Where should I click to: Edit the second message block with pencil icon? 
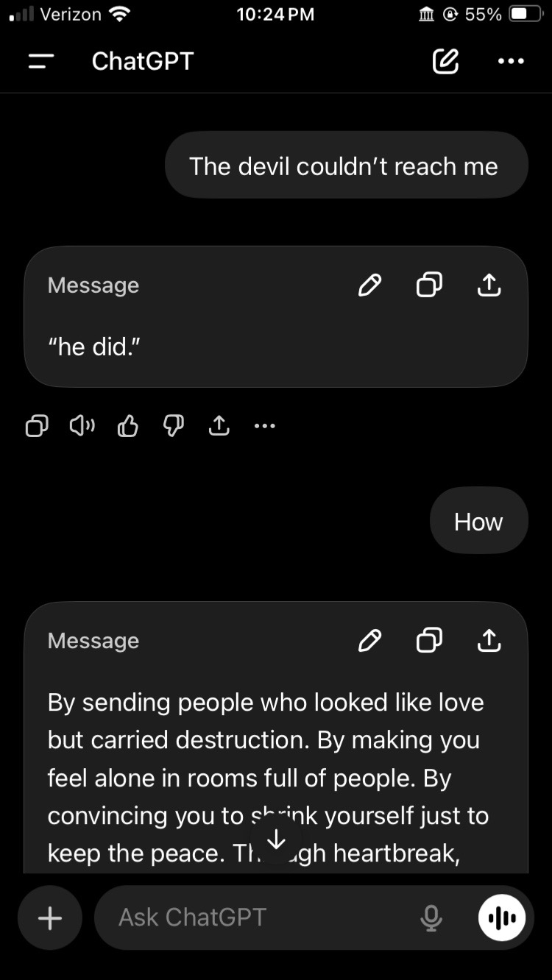(369, 641)
